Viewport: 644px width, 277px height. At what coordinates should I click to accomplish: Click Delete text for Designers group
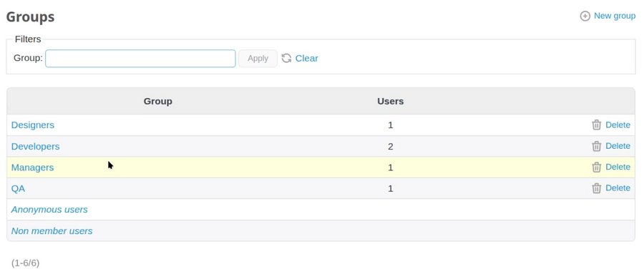pyautogui.click(x=618, y=125)
